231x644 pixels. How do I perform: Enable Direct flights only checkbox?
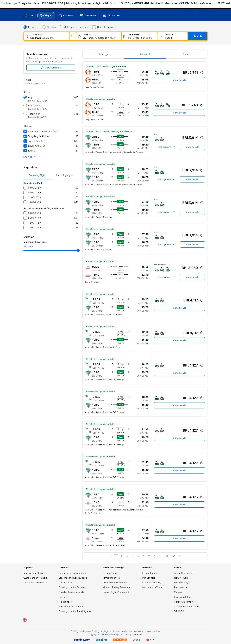[94, 27]
